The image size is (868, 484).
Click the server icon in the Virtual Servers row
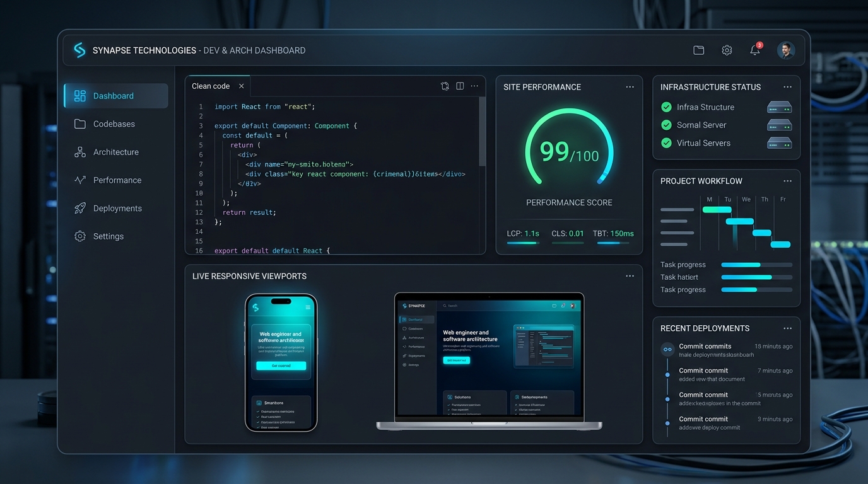pos(779,143)
